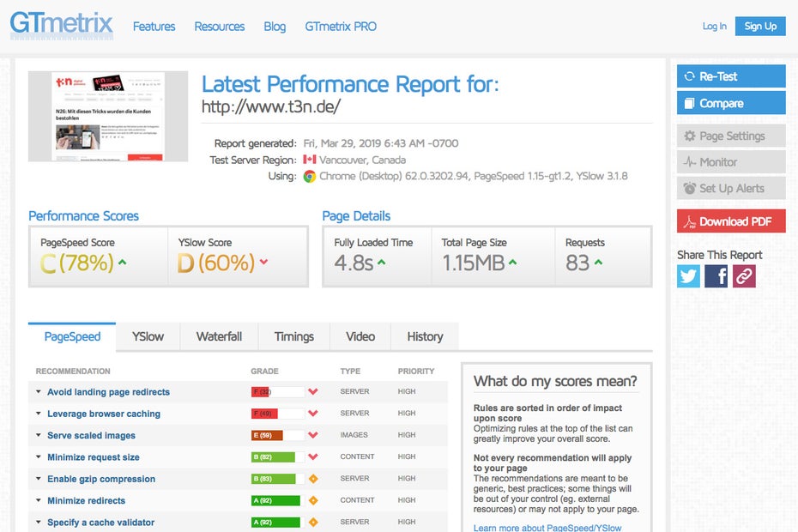Image resolution: width=798 pixels, height=532 pixels.
Task: Open the Video tab
Action: (360, 336)
